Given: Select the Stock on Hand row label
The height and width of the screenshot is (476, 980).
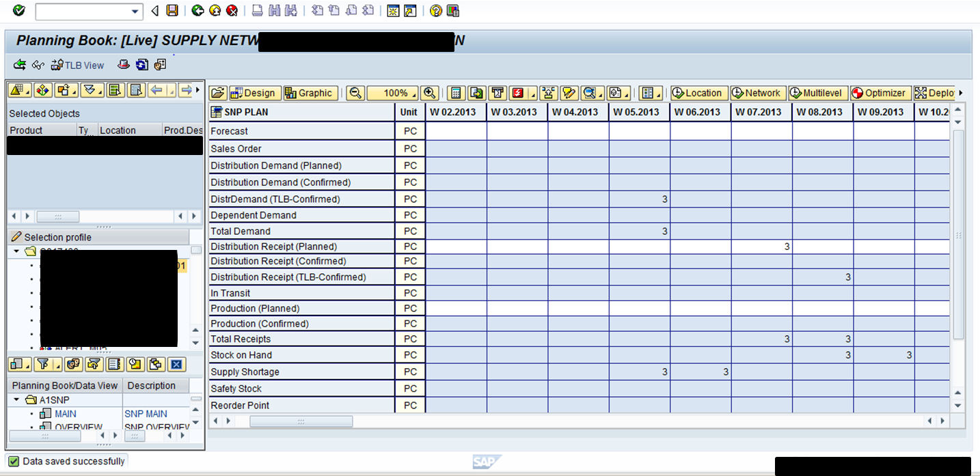Looking at the screenshot, I should (x=301, y=355).
